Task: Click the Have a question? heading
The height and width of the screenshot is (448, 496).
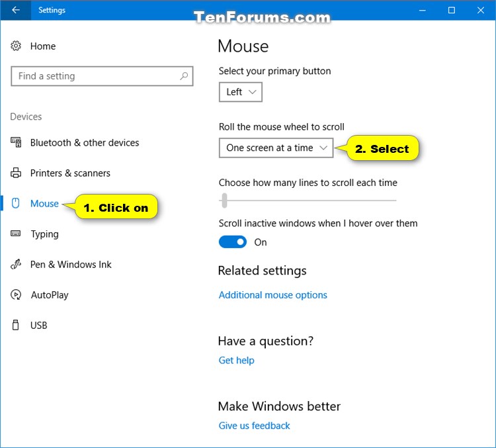Action: pyautogui.click(x=266, y=341)
